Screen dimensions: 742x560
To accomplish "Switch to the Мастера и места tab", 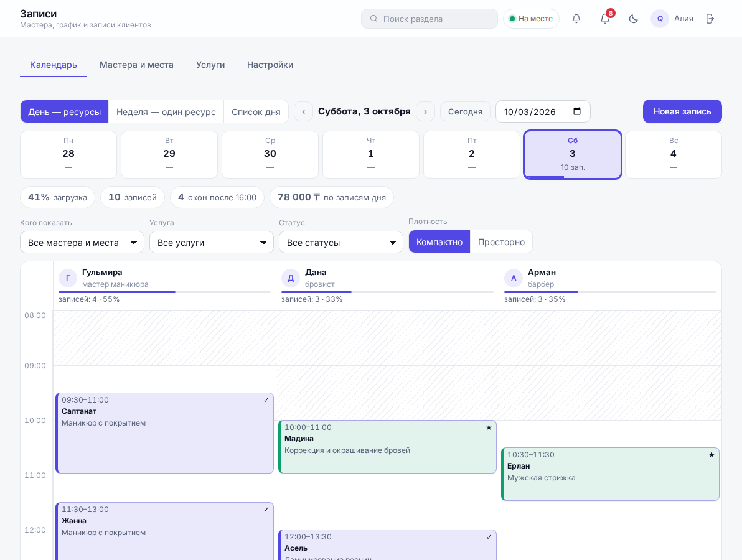I will click(x=136, y=65).
